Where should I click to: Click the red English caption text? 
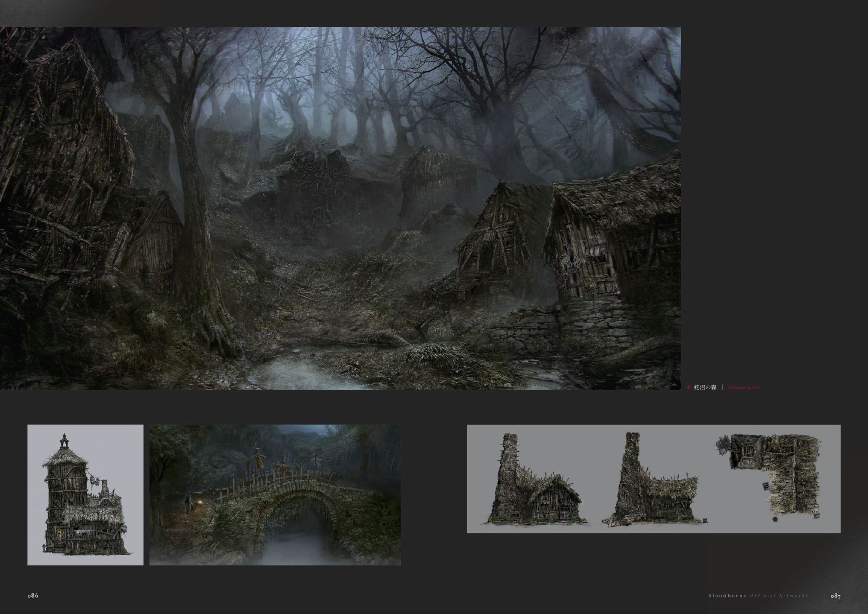(744, 387)
